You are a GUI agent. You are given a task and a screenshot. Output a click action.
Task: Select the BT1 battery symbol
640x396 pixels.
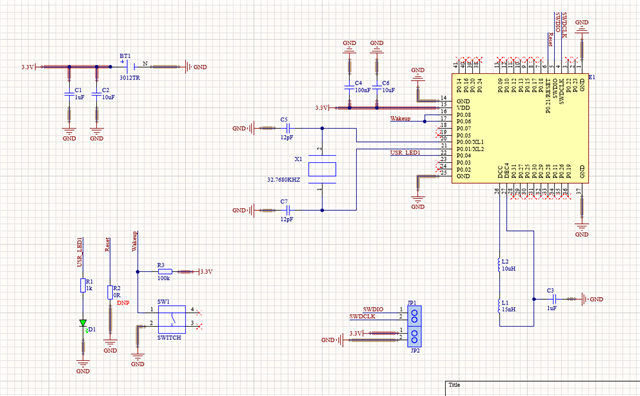(131, 67)
